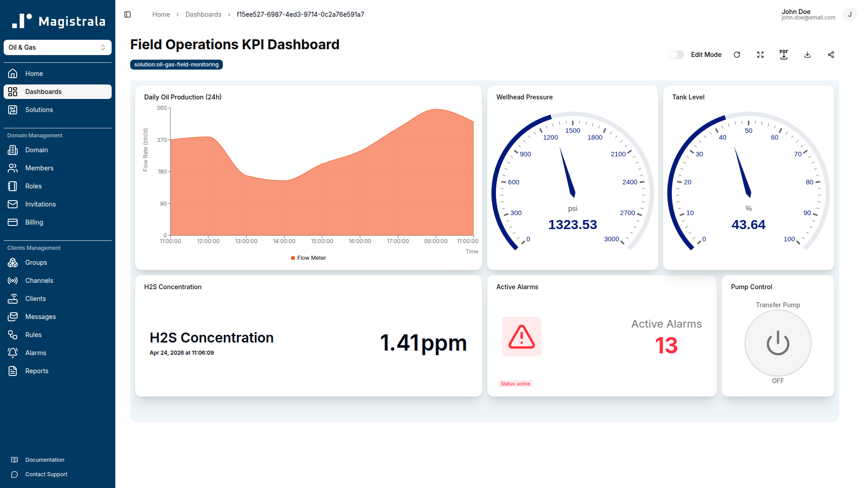Enable Edit Mode on the dashboard

coord(676,54)
